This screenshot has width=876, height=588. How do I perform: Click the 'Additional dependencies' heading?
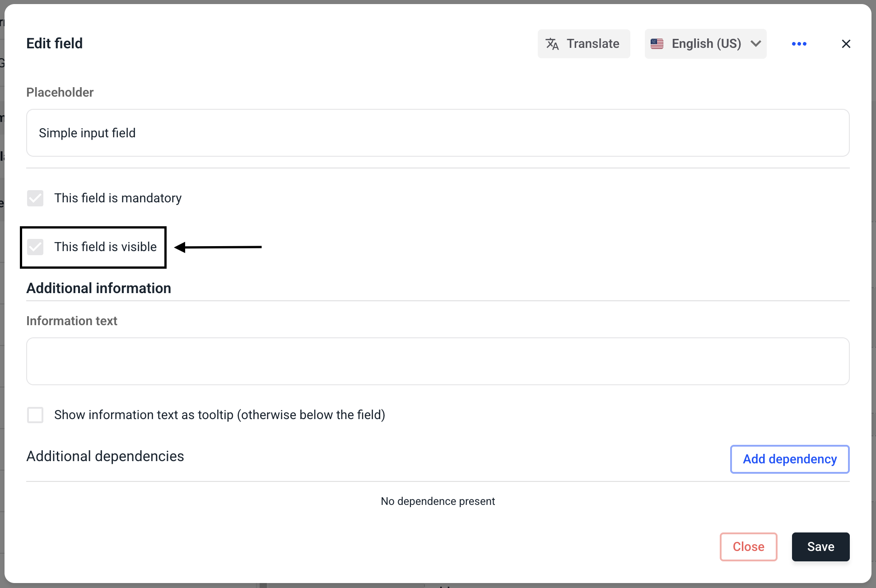click(105, 457)
